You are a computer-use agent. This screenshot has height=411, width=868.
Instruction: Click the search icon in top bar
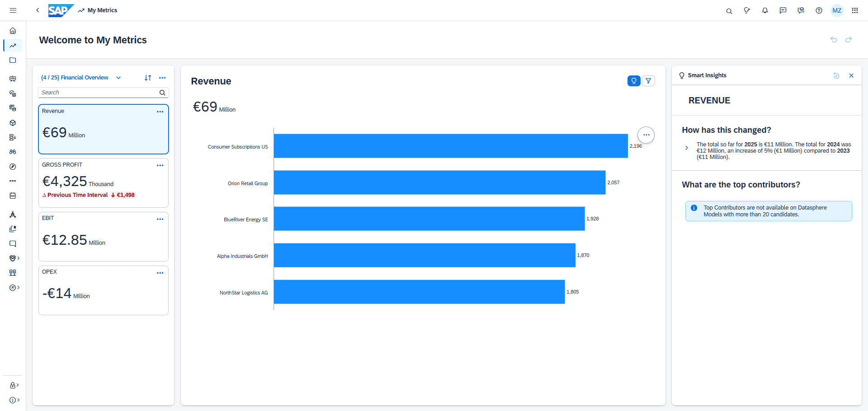point(729,11)
